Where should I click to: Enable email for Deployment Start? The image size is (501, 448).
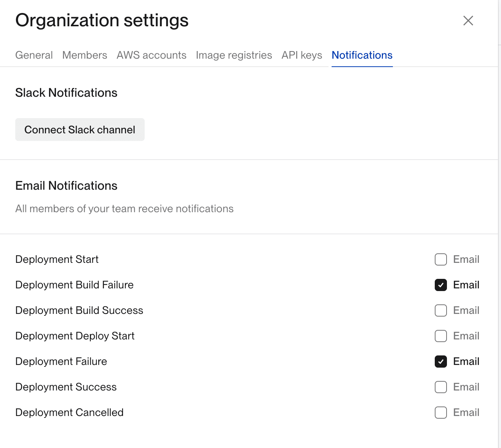pyautogui.click(x=441, y=259)
